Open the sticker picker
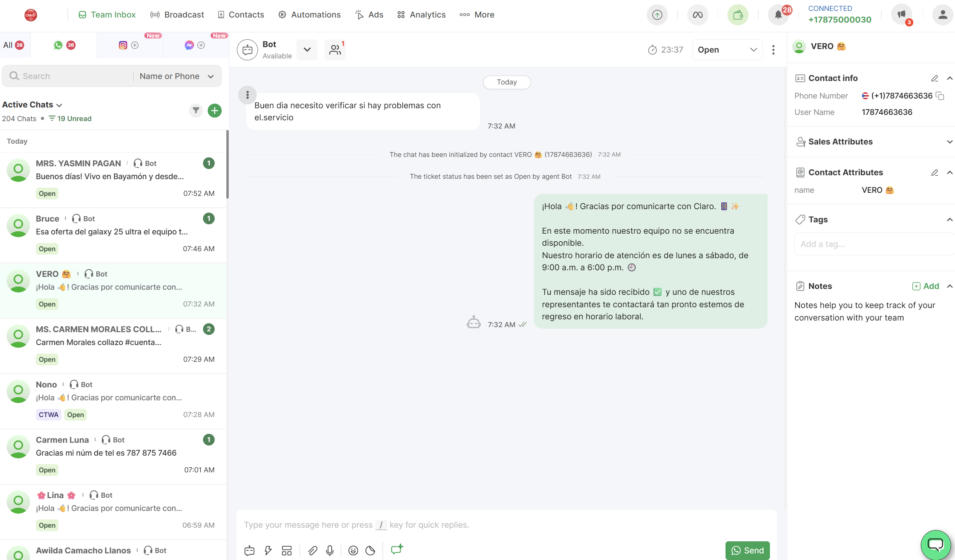955x560 pixels. pos(370,550)
